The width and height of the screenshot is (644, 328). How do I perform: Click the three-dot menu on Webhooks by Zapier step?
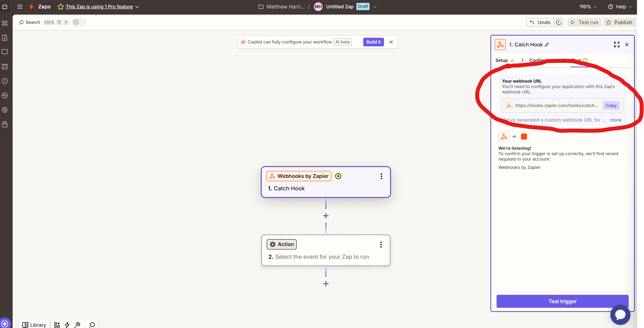coord(381,176)
